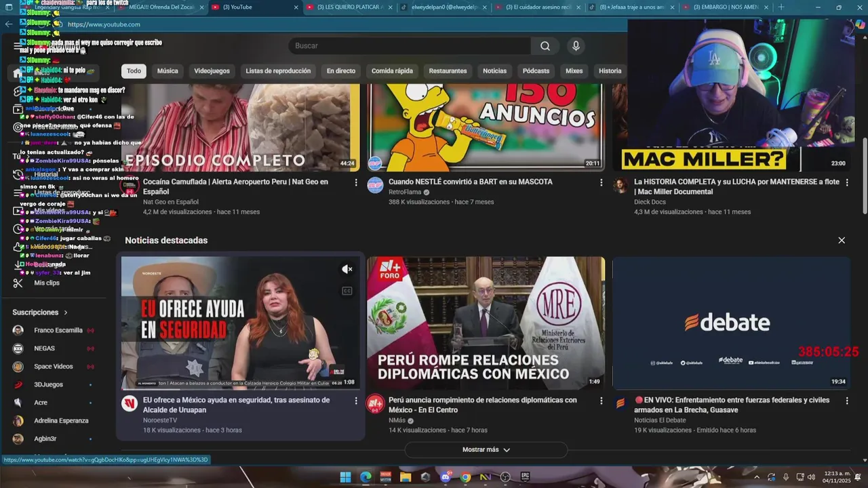Viewport: 868px width, 488px height.
Task: Toggle microphone icon in system tray
Action: click(786, 477)
